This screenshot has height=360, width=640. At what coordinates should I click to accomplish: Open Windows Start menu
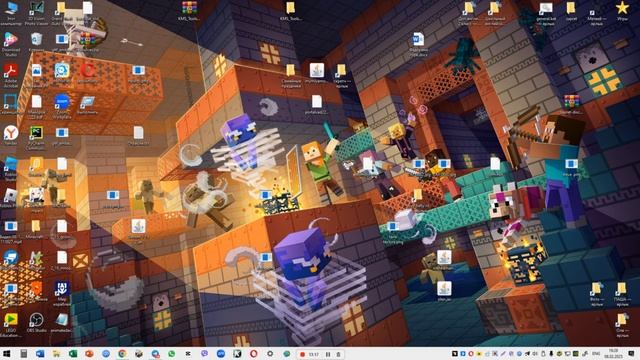point(7,354)
